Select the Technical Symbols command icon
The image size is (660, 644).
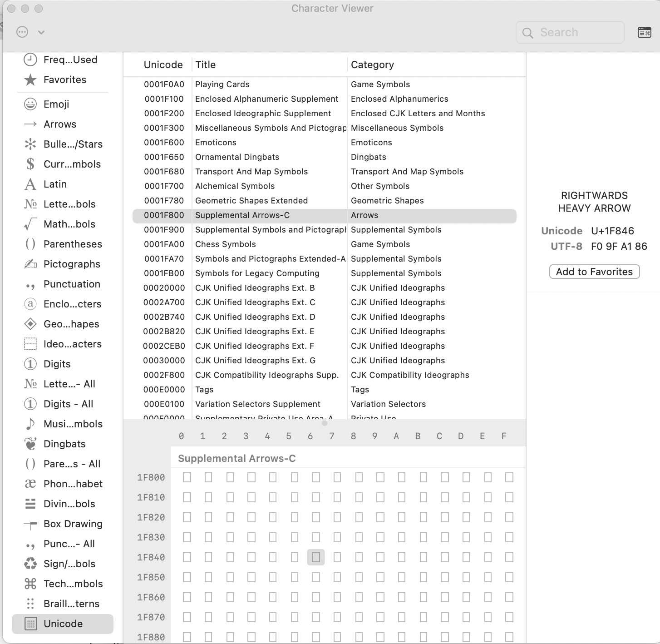click(30, 584)
